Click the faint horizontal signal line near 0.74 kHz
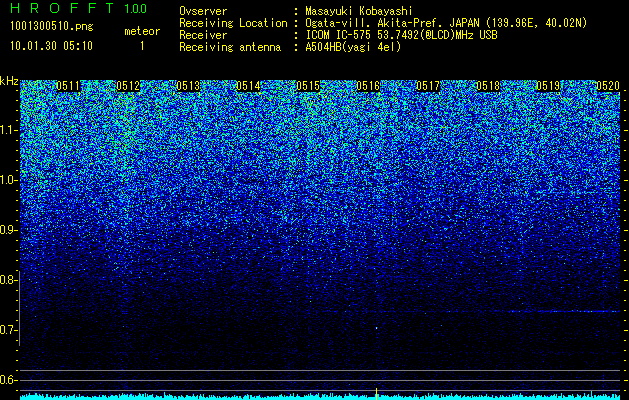This screenshot has height=400, width=629. 565,311
